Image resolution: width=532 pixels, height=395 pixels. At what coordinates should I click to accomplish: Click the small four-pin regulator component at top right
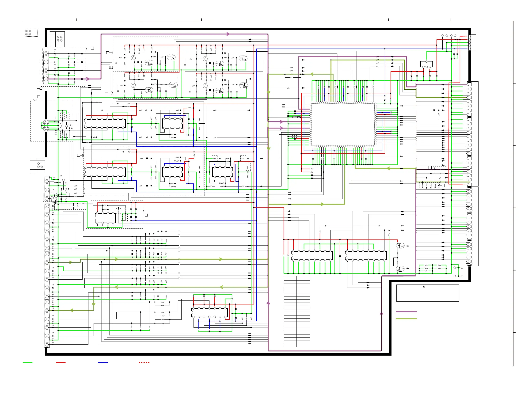click(x=426, y=64)
